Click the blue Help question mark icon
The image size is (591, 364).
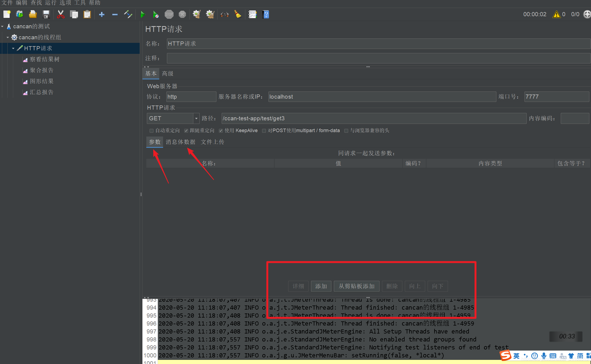click(266, 14)
